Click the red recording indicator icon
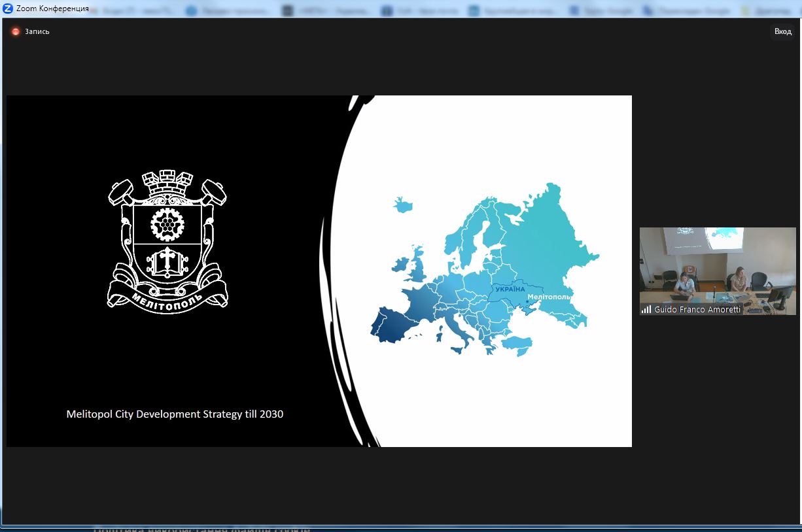The image size is (802, 532). [x=16, y=31]
